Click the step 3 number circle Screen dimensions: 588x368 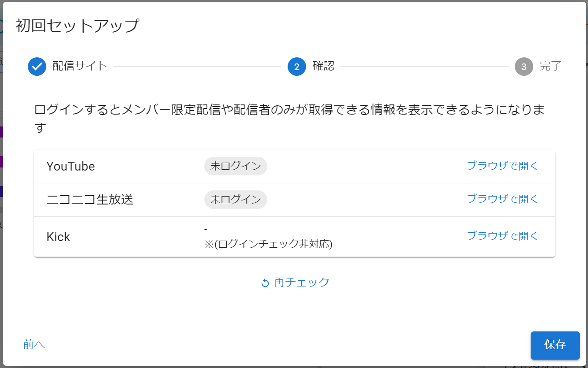[x=524, y=67]
